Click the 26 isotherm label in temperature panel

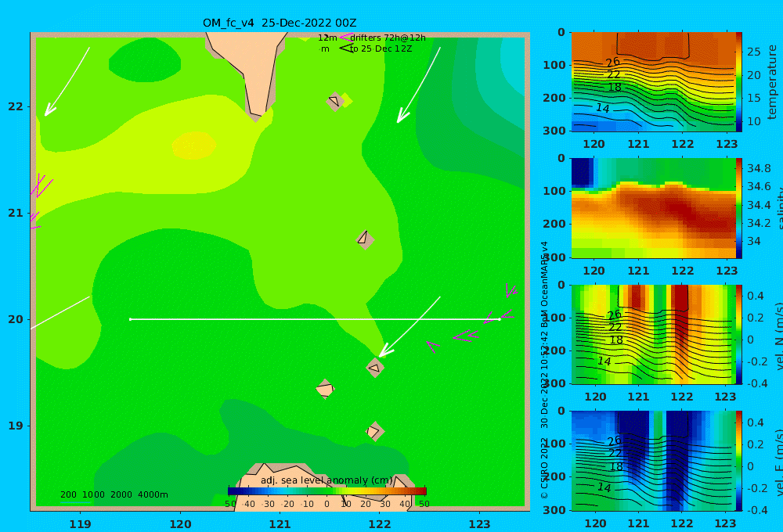613,62
